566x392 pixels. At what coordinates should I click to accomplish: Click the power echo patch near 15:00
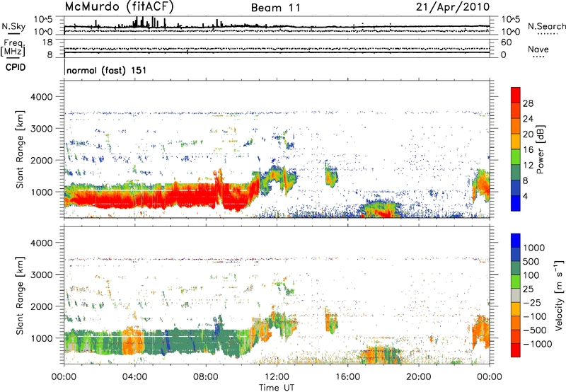331,175
